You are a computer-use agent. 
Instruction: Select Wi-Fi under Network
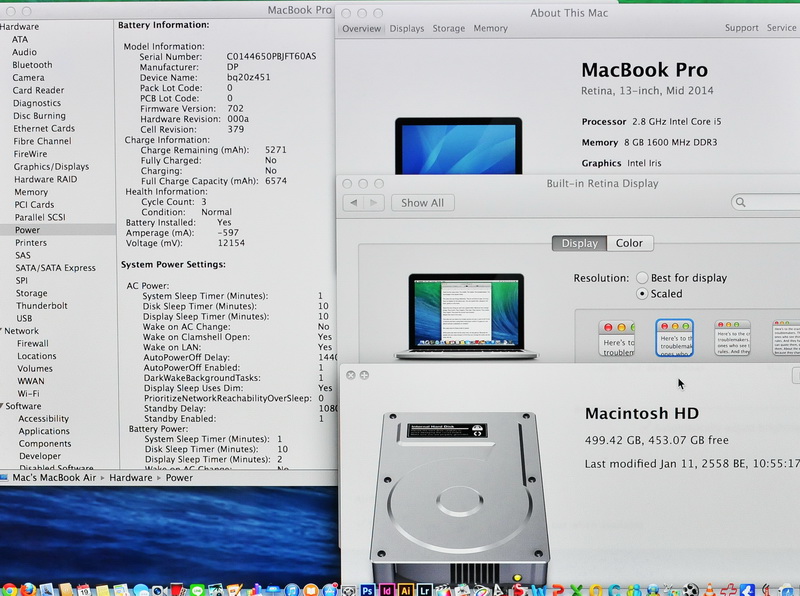(28, 393)
